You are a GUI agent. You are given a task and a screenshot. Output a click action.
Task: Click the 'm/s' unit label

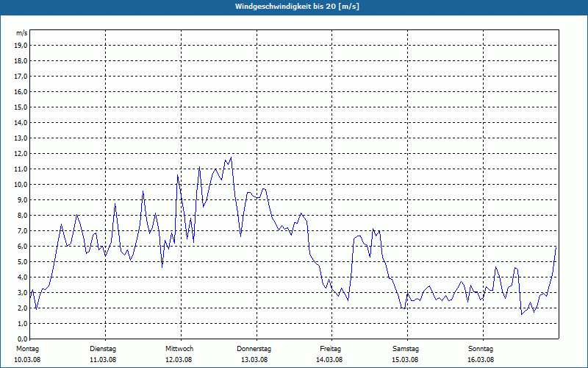click(x=22, y=33)
